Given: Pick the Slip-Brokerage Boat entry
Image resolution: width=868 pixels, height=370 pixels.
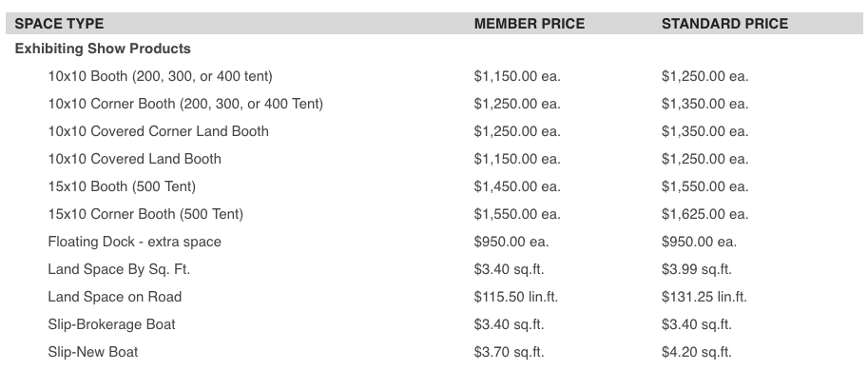Looking at the screenshot, I should tap(112, 324).
